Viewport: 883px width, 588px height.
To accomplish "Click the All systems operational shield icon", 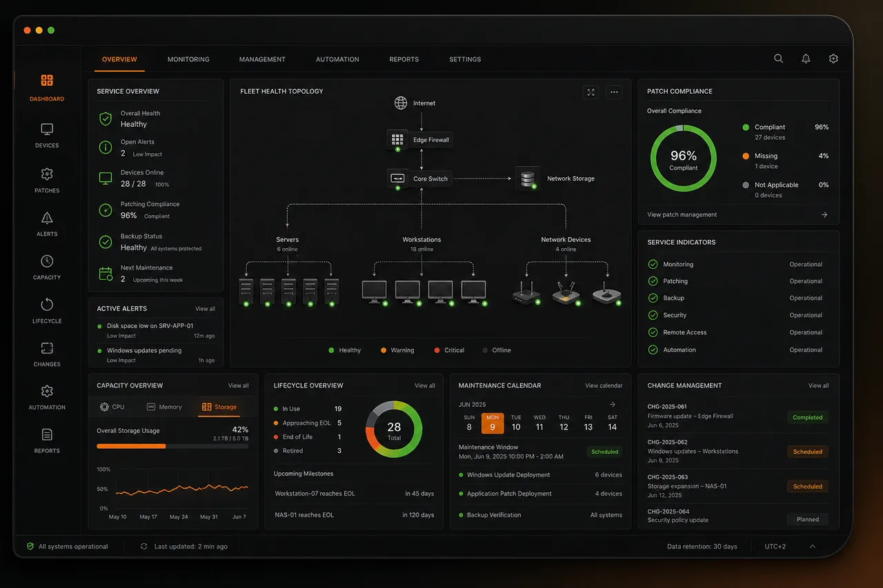I will [x=30, y=546].
